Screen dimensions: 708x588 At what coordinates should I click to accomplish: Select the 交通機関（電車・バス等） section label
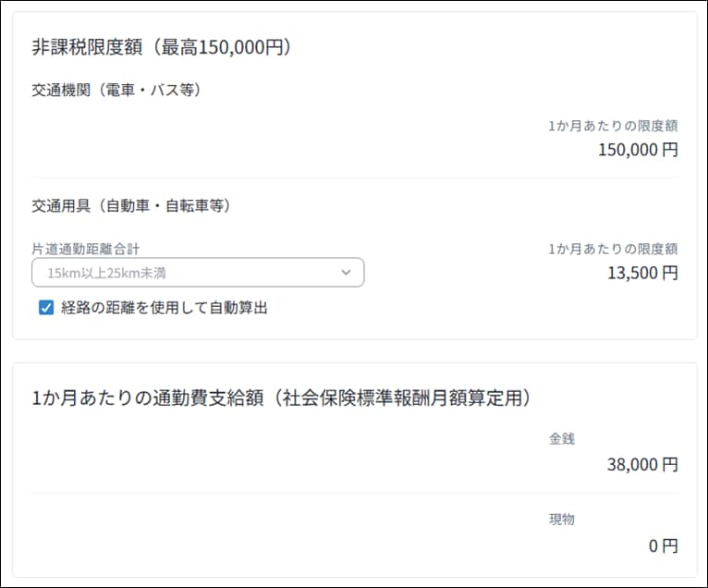pyautogui.click(x=116, y=90)
